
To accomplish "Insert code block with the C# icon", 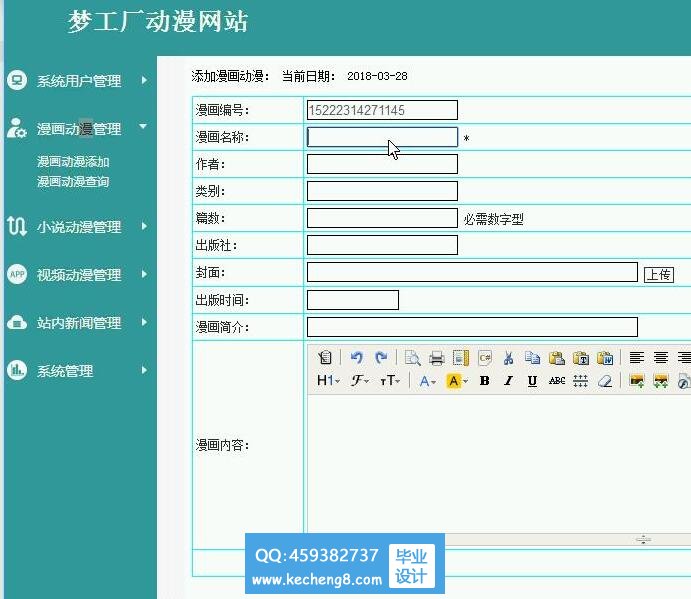I will click(x=485, y=357).
